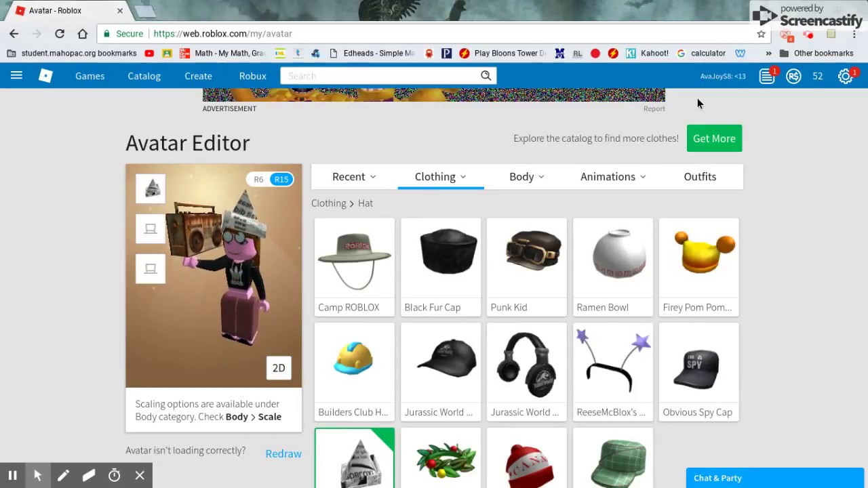This screenshot has height=488, width=868.
Task: Click the browser home icon
Action: (x=83, y=33)
